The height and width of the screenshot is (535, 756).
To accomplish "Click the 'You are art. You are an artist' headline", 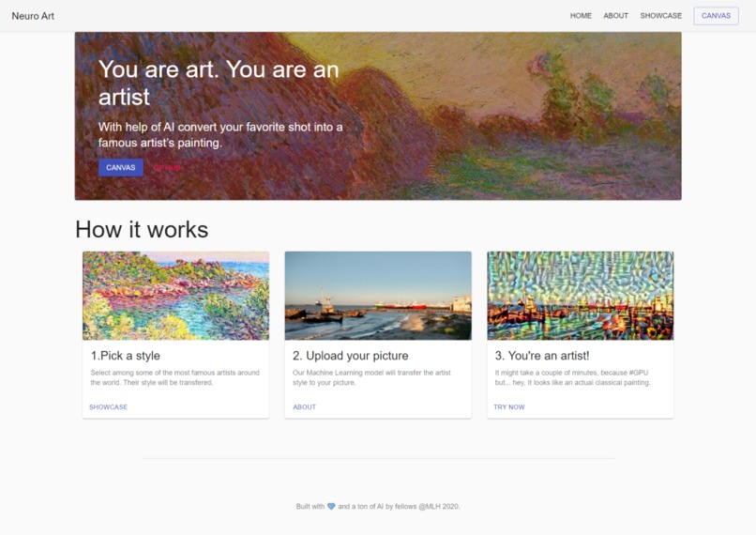I will [x=219, y=83].
